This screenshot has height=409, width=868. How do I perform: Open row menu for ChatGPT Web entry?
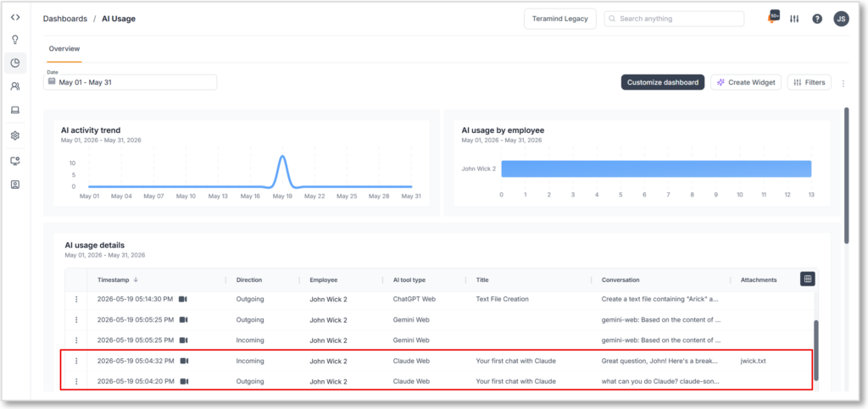(x=76, y=299)
